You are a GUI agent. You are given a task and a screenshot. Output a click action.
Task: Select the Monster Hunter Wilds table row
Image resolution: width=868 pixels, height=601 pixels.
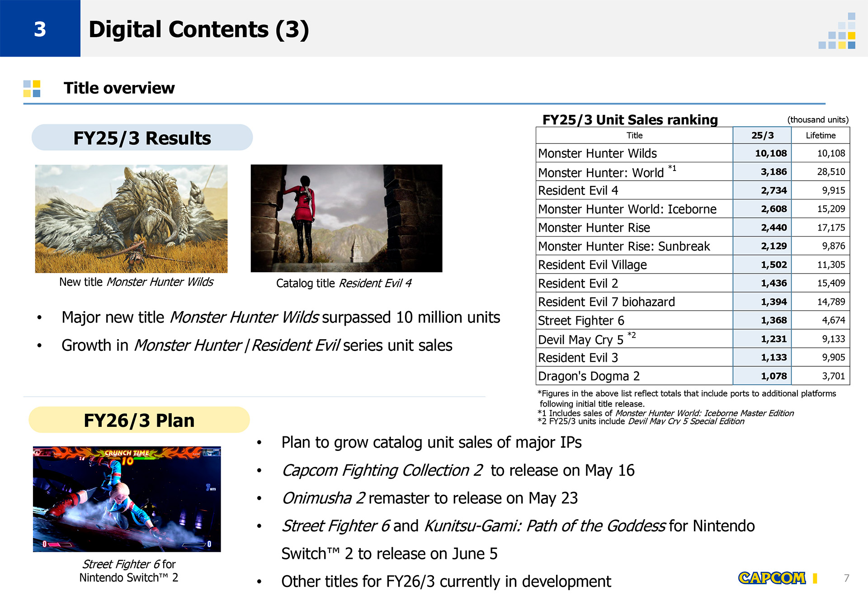coord(597,153)
